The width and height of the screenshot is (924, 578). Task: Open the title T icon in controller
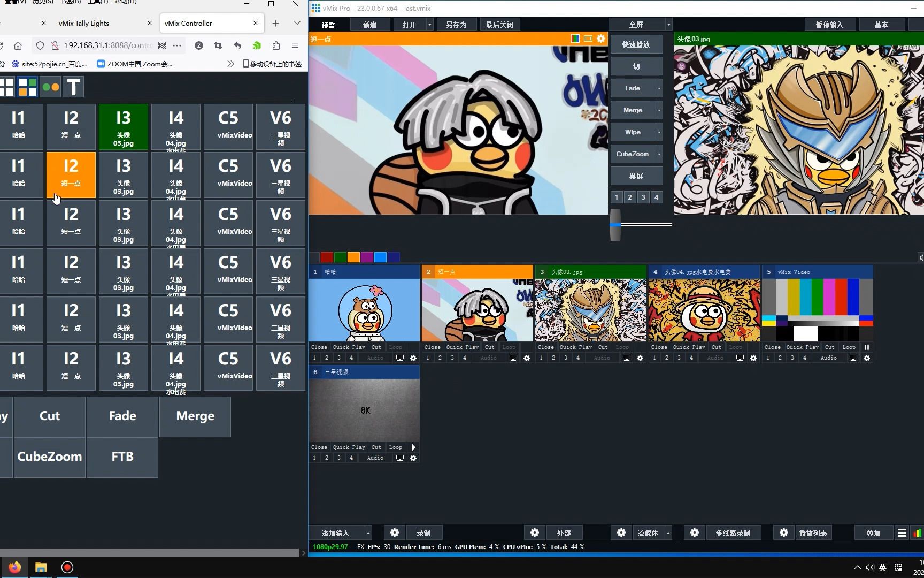[74, 87]
